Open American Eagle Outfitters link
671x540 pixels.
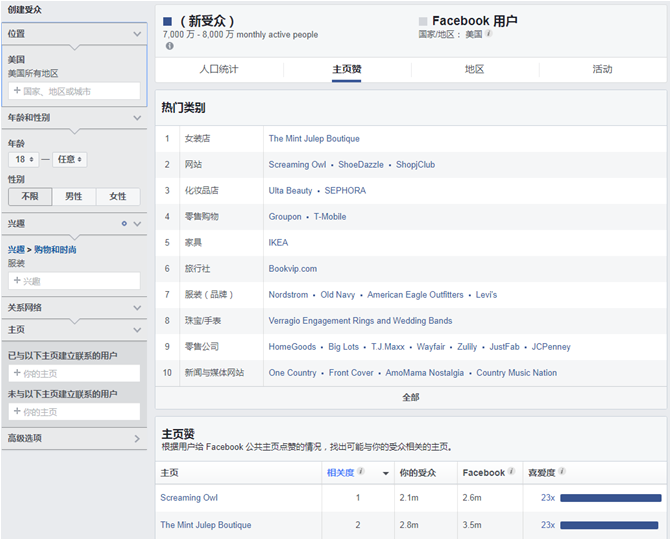click(x=415, y=295)
